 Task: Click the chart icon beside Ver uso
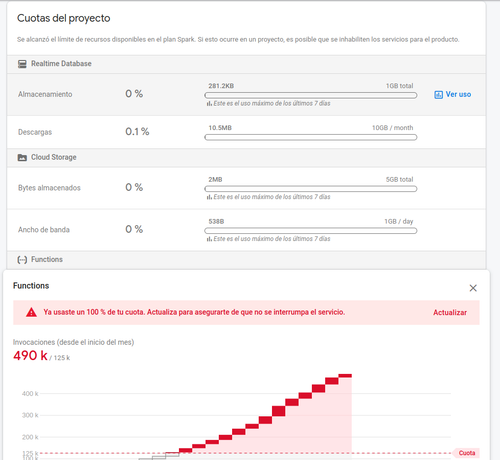(438, 95)
